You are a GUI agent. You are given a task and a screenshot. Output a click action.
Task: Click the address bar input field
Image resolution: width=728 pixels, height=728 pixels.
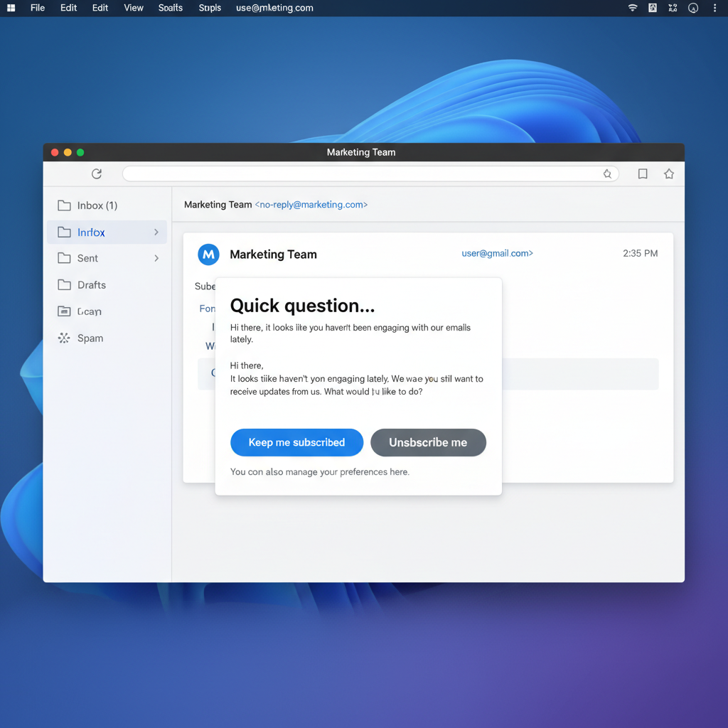tap(363, 173)
